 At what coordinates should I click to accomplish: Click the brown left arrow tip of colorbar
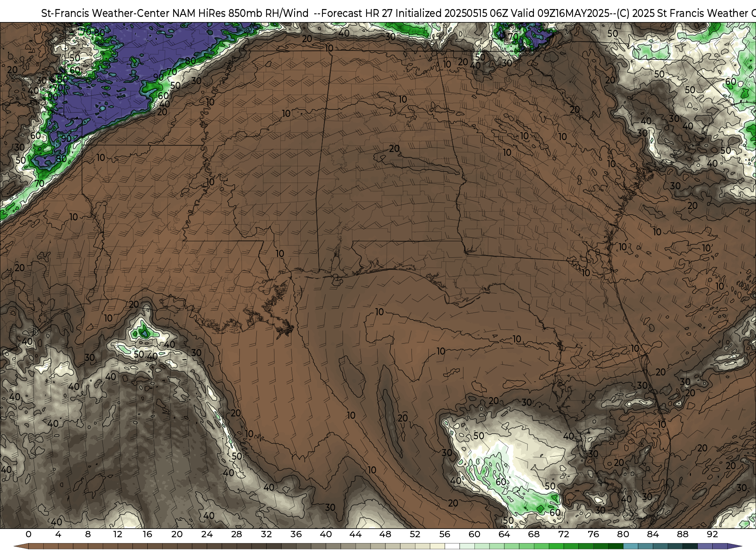coord(21,546)
